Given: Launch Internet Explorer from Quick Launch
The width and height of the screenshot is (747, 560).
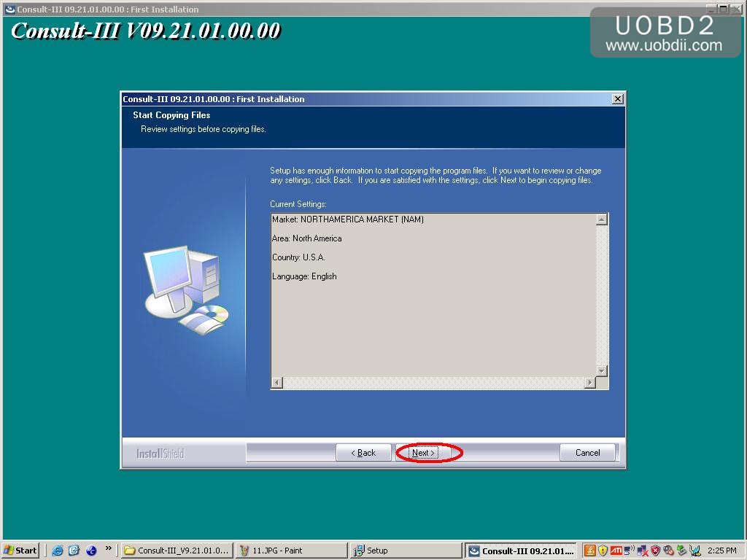Looking at the screenshot, I should point(57,550).
